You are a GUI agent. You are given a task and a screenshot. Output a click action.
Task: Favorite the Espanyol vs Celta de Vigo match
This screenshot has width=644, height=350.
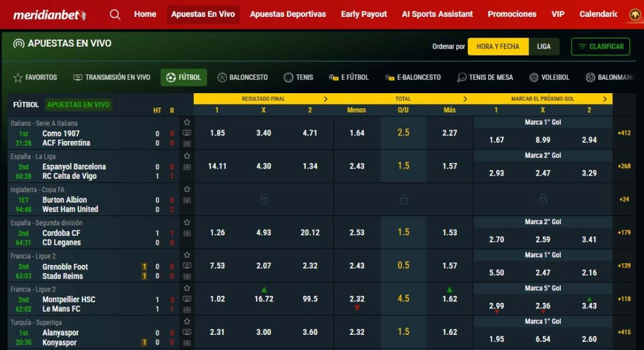(x=187, y=156)
